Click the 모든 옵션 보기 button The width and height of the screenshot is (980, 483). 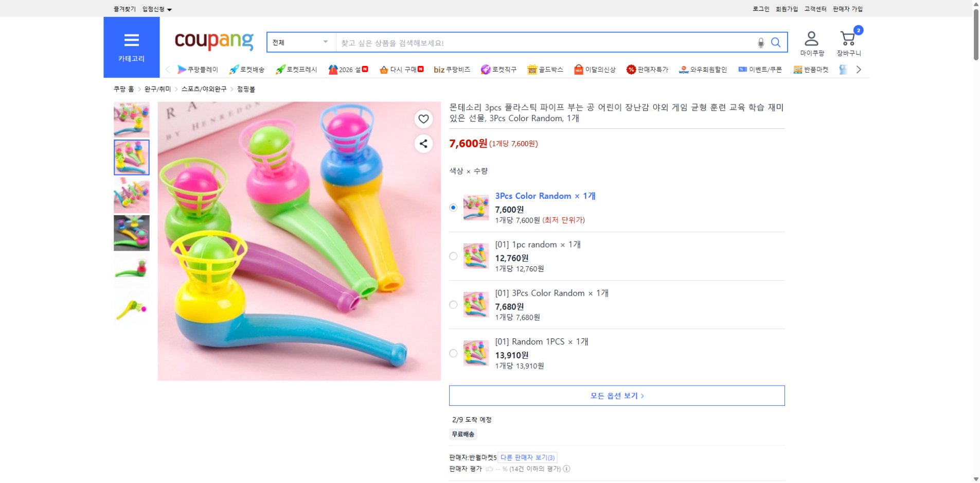[x=616, y=395]
